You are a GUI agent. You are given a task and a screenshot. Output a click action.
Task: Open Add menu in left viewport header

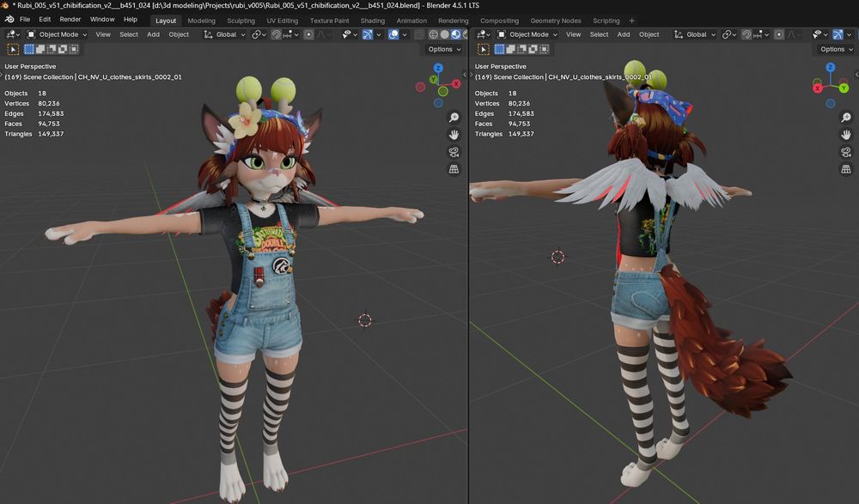click(x=154, y=34)
